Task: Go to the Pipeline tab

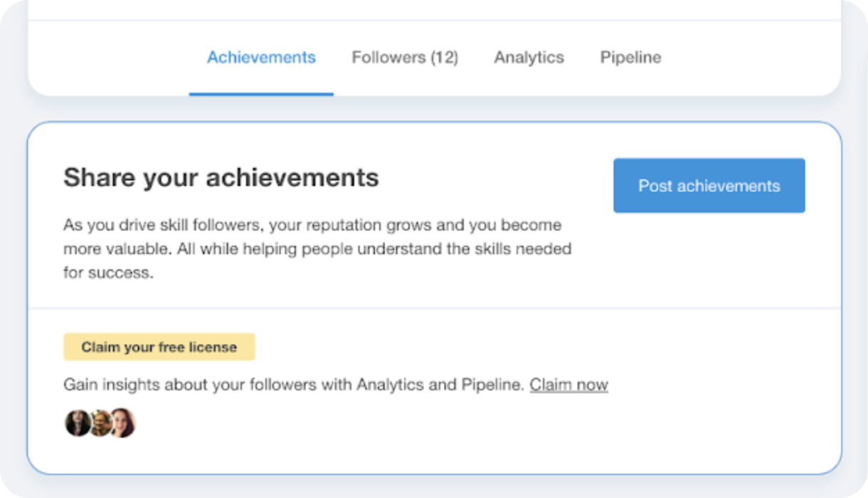Action: point(630,58)
